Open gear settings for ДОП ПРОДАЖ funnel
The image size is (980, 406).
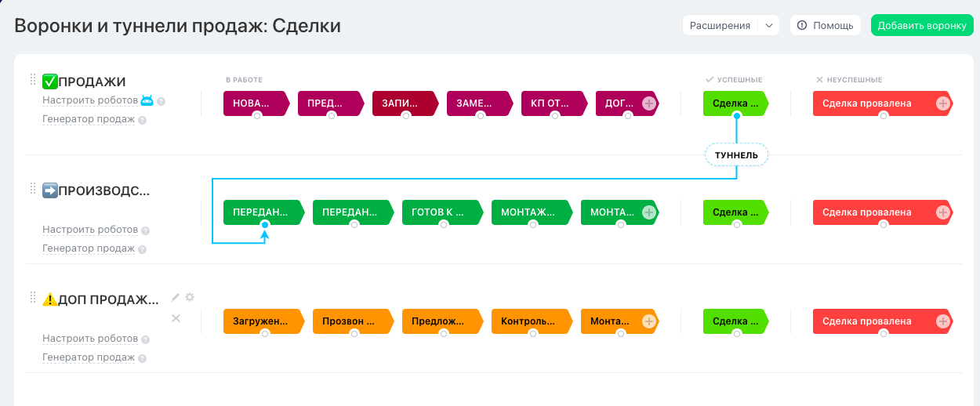[x=190, y=298]
